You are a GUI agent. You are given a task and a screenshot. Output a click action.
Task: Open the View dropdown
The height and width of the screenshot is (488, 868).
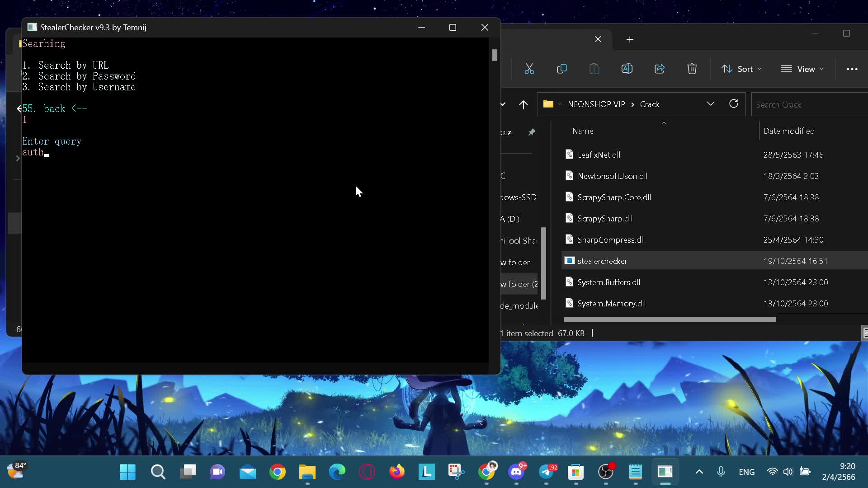pos(802,69)
